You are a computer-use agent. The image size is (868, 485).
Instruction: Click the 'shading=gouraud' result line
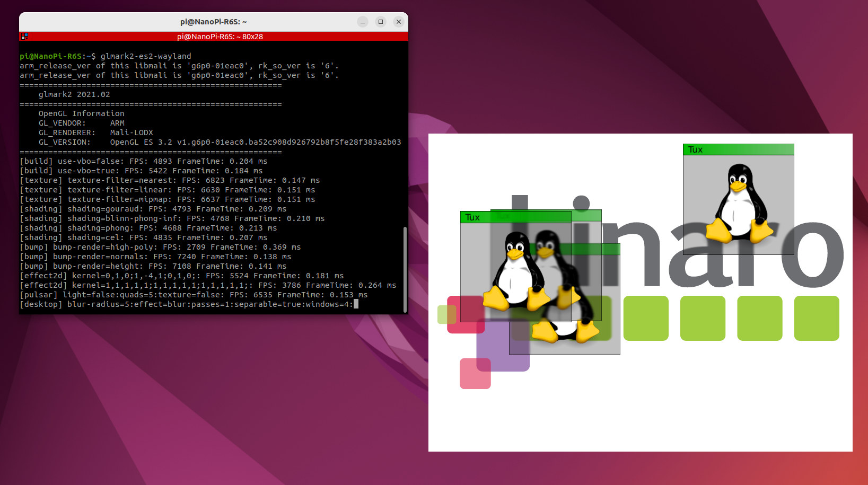tap(153, 209)
